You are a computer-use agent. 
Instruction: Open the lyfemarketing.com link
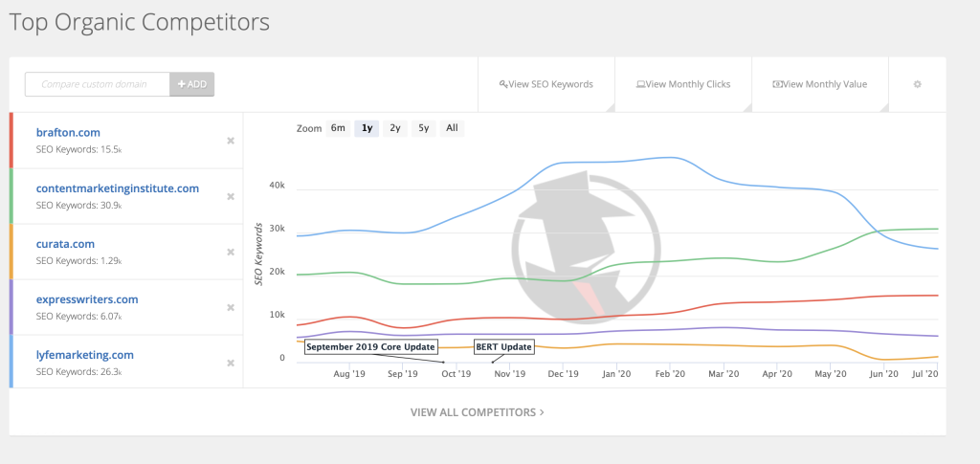point(85,355)
